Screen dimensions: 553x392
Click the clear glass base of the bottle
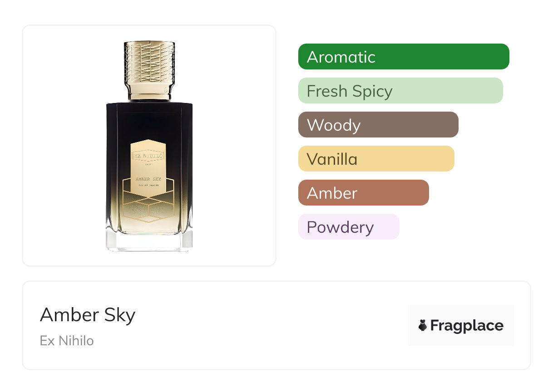pos(149,242)
